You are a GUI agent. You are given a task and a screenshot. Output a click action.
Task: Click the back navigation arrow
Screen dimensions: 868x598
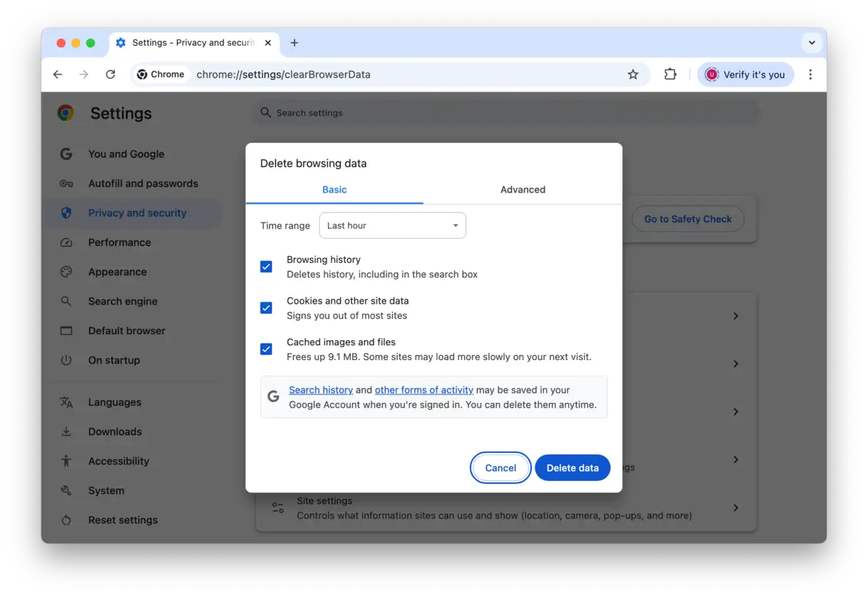pyautogui.click(x=58, y=74)
